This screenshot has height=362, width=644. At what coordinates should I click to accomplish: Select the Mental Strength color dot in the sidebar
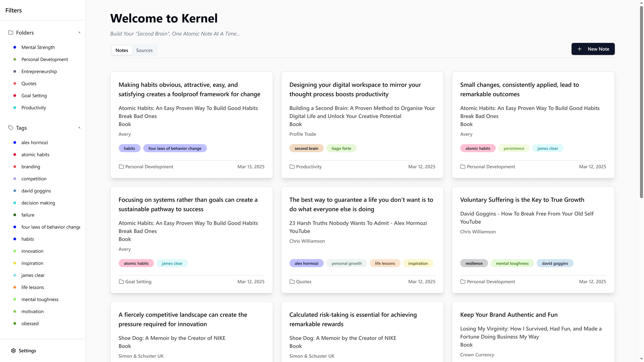pos(15,47)
